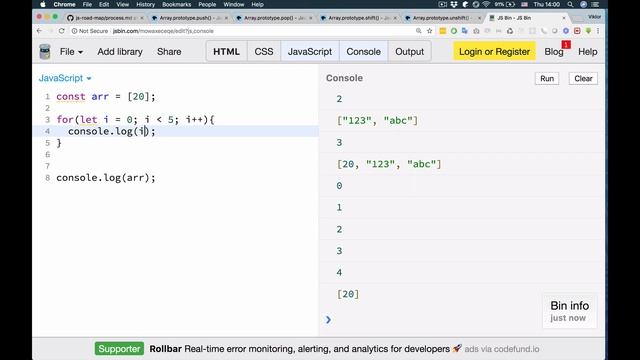Screen dimensions: 640x360
Task: Open the Bin info panel
Action: point(569,311)
